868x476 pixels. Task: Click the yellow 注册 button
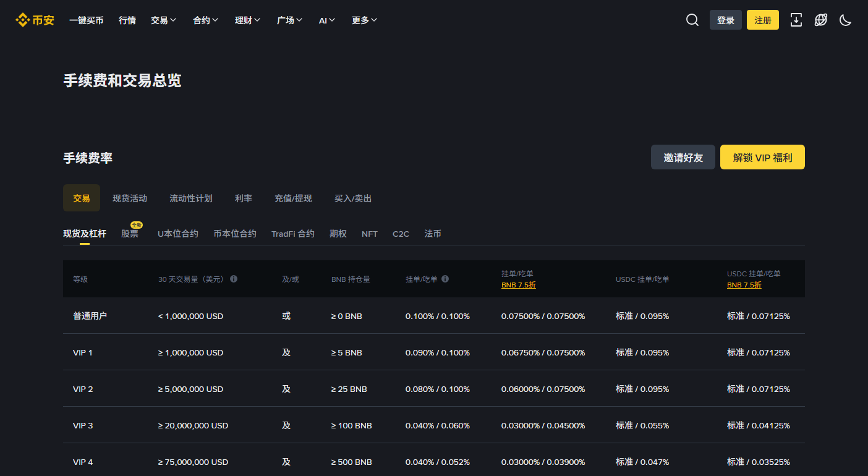pyautogui.click(x=763, y=20)
